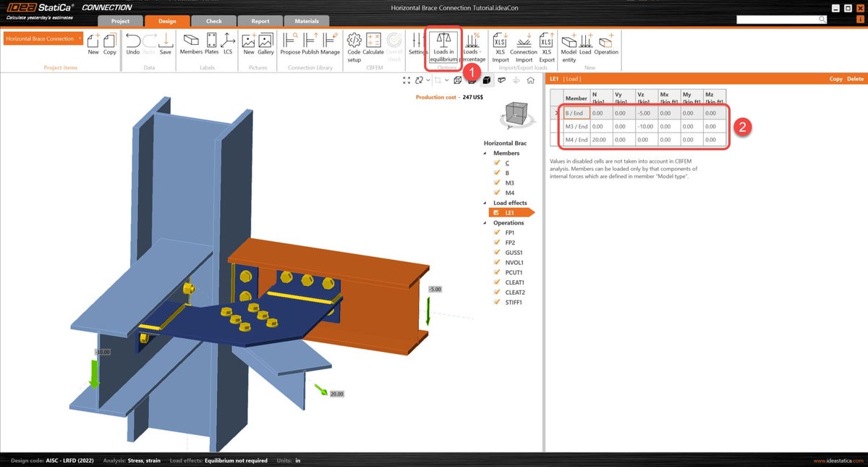
Task: Delete the LE1 load effect
Action: 856,78
